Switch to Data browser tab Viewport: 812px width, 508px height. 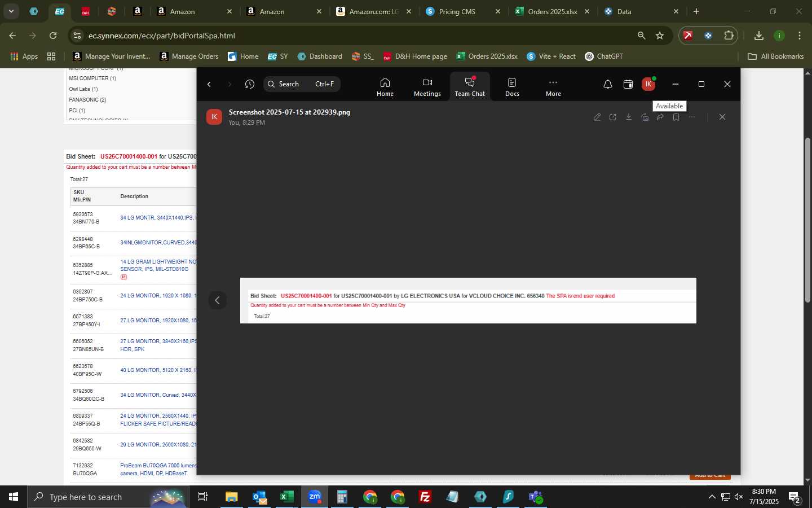(x=642, y=11)
